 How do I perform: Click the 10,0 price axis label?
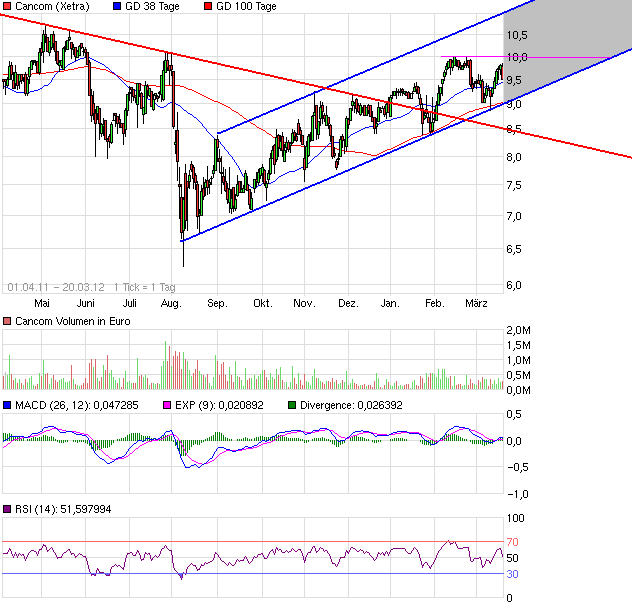point(517,57)
